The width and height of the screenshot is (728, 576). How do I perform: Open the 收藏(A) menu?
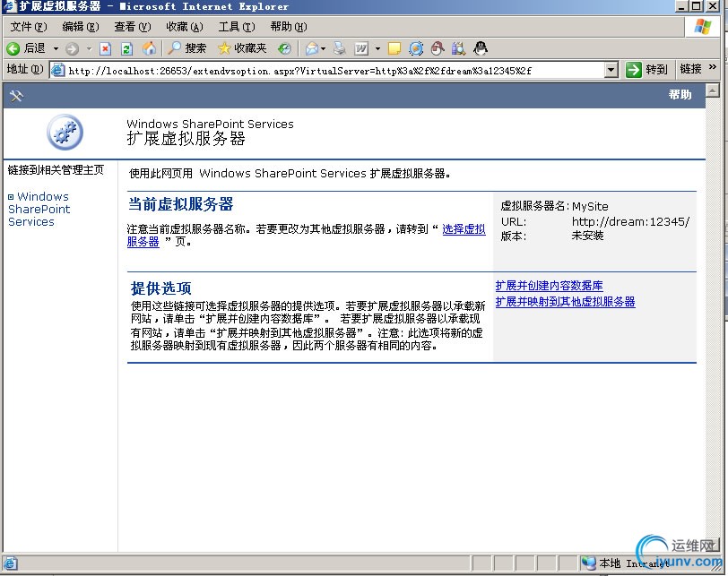[x=185, y=27]
